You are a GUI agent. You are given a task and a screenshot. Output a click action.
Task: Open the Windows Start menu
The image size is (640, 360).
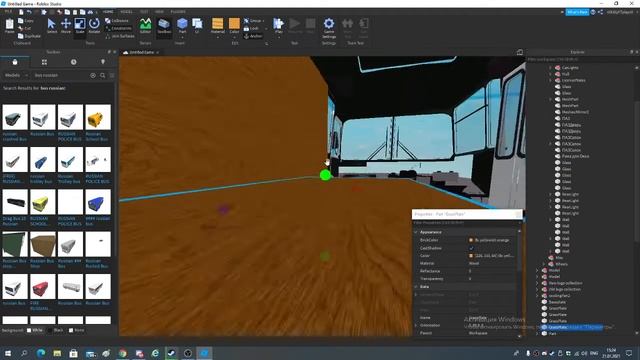[x=8, y=353]
